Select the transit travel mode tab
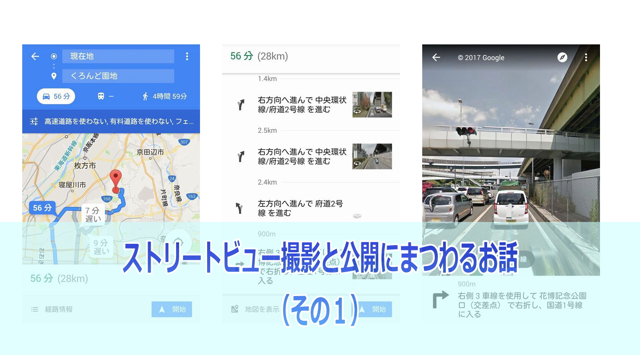This screenshot has width=640, height=364. coord(105,96)
